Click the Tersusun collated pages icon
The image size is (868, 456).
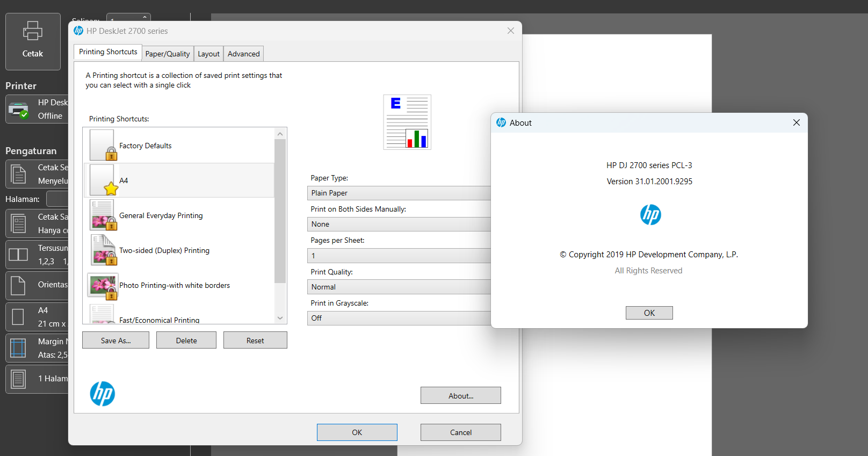(18, 255)
